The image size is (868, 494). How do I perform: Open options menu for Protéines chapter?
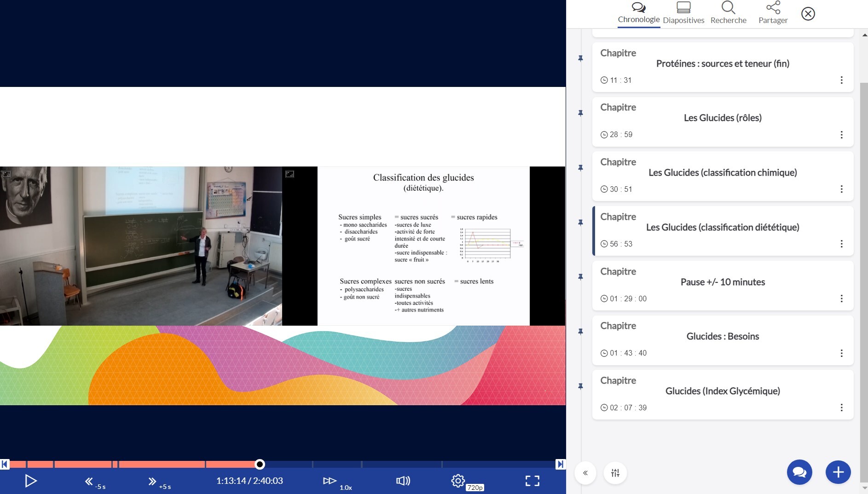pyautogui.click(x=841, y=80)
